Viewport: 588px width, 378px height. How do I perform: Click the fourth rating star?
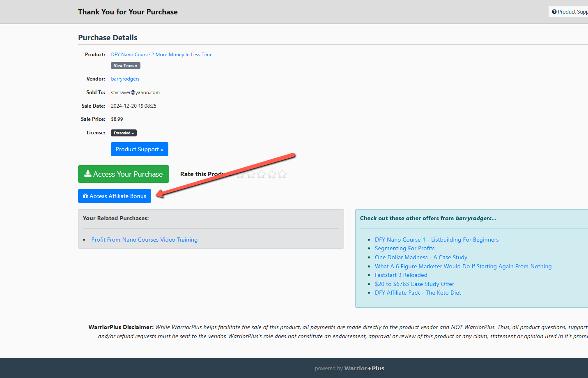point(272,174)
